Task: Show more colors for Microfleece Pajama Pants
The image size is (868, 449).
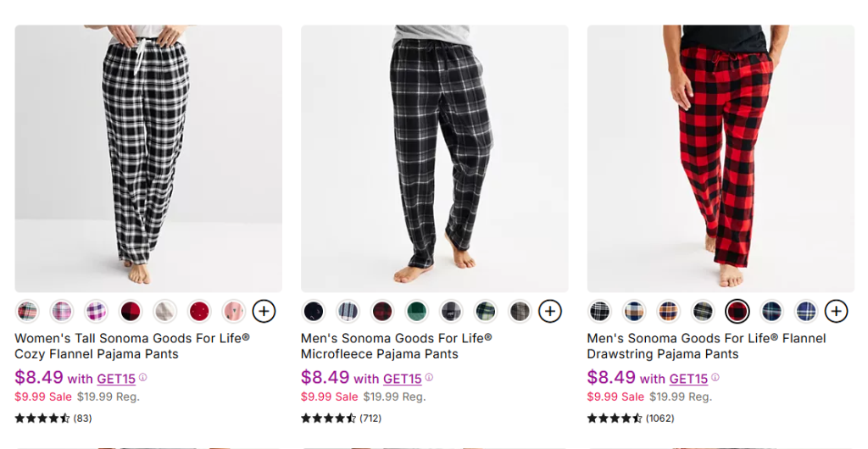Action: 550,311
